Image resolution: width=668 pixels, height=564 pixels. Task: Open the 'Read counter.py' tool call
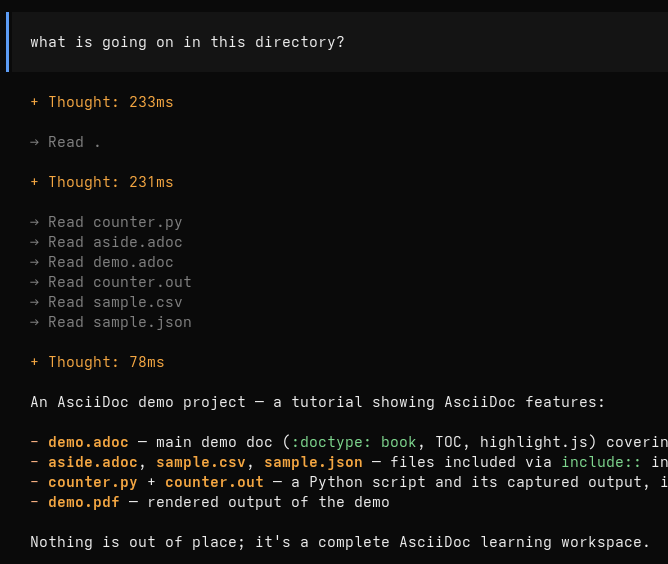106,222
